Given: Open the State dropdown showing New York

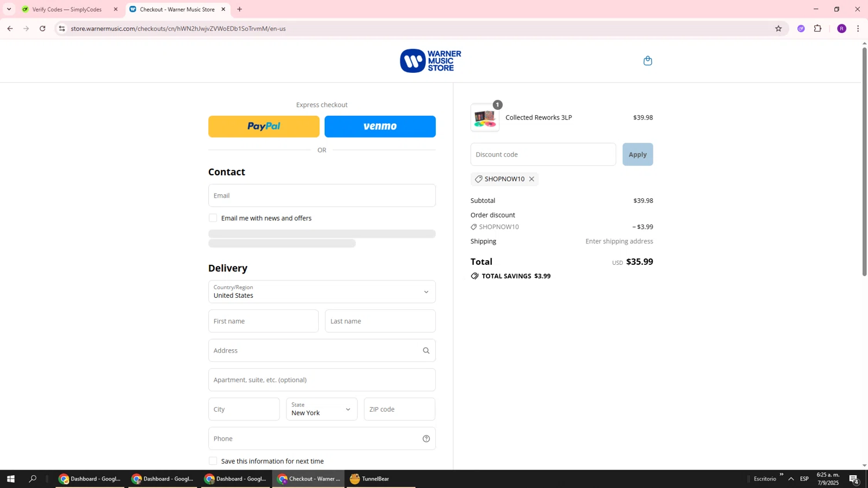Looking at the screenshot, I should 322,409.
